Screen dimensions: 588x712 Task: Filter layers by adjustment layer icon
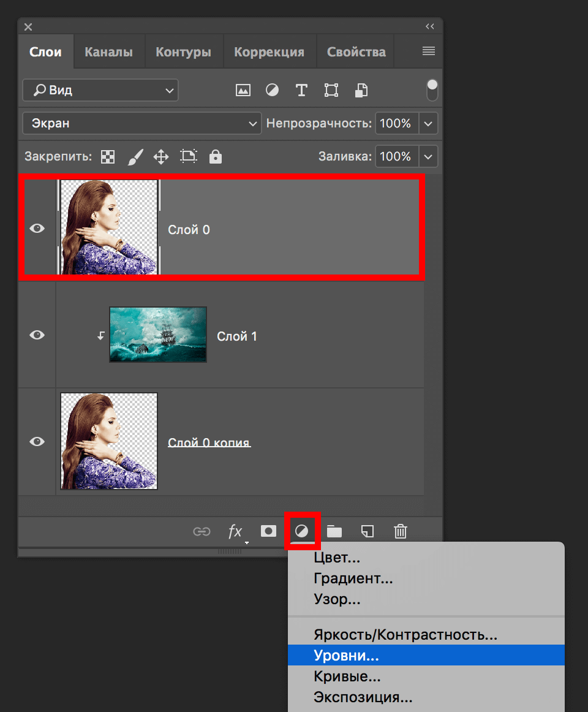tap(272, 91)
